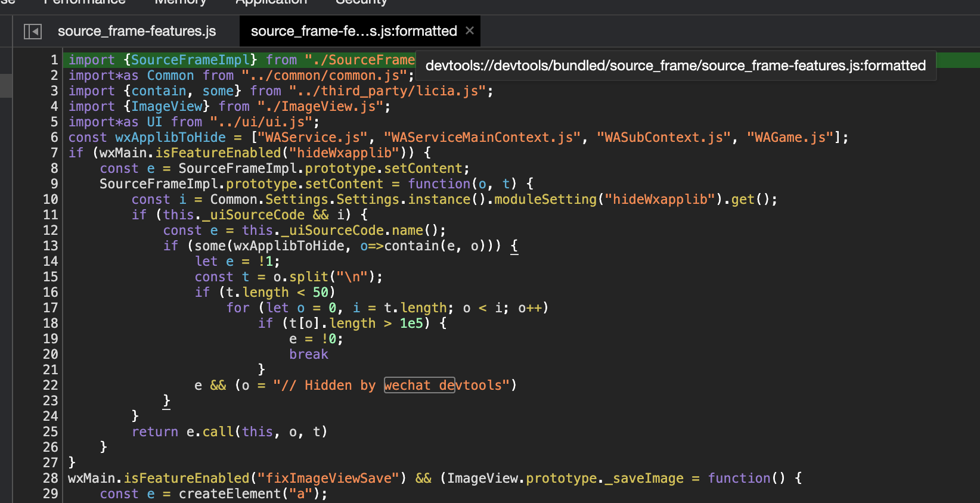This screenshot has width=980, height=503.
Task: Click "./ImageView.js" import path
Action: click(320, 106)
